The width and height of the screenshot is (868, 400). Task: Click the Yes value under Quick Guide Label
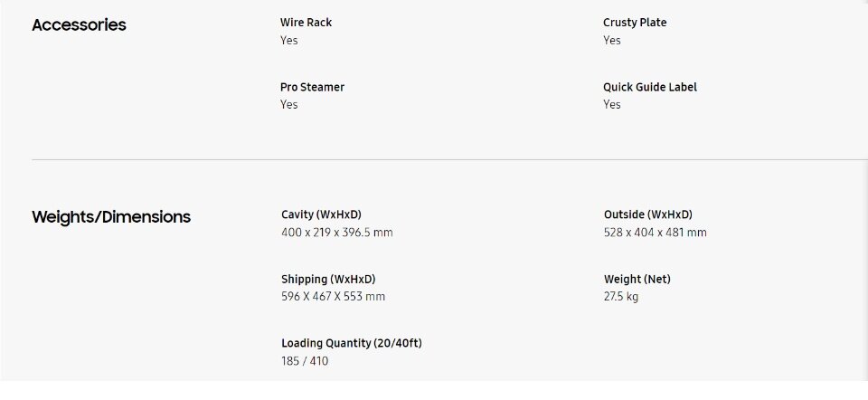[612, 105]
